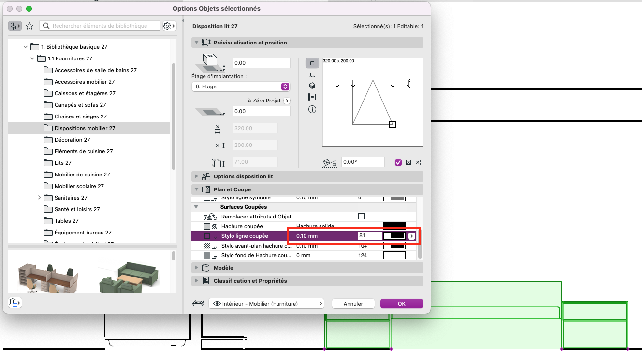642x364 pixels.
Task: Open the library search settings gear menu
Action: [x=169, y=26]
